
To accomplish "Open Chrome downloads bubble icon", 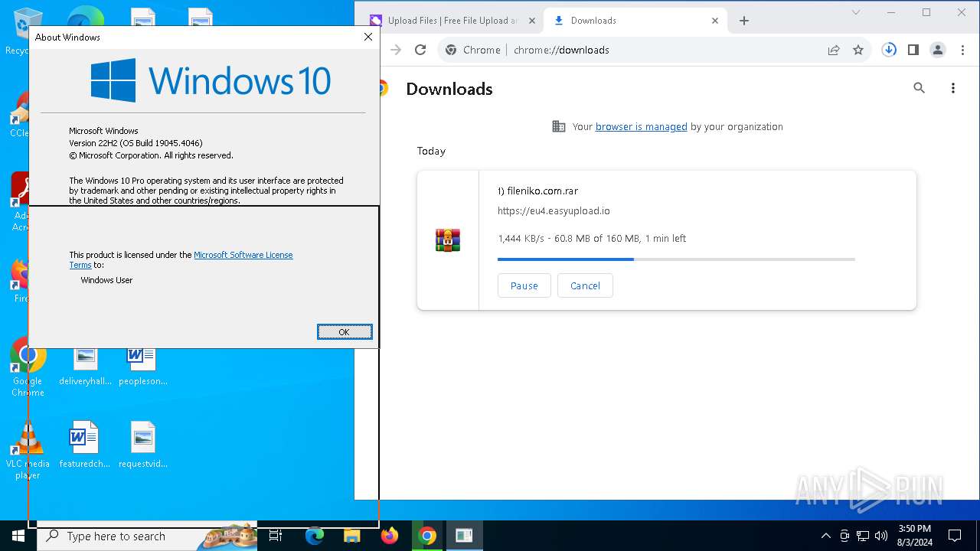I will pos(889,50).
